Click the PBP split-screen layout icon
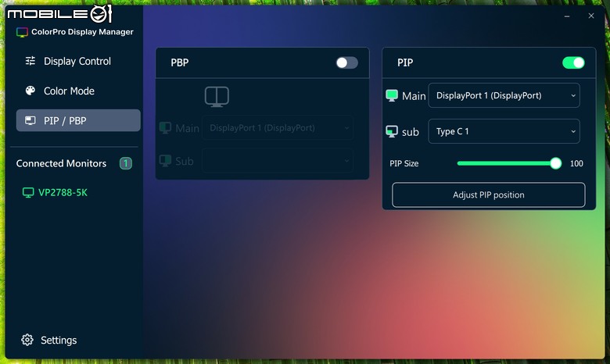The height and width of the screenshot is (364, 610). (217, 97)
